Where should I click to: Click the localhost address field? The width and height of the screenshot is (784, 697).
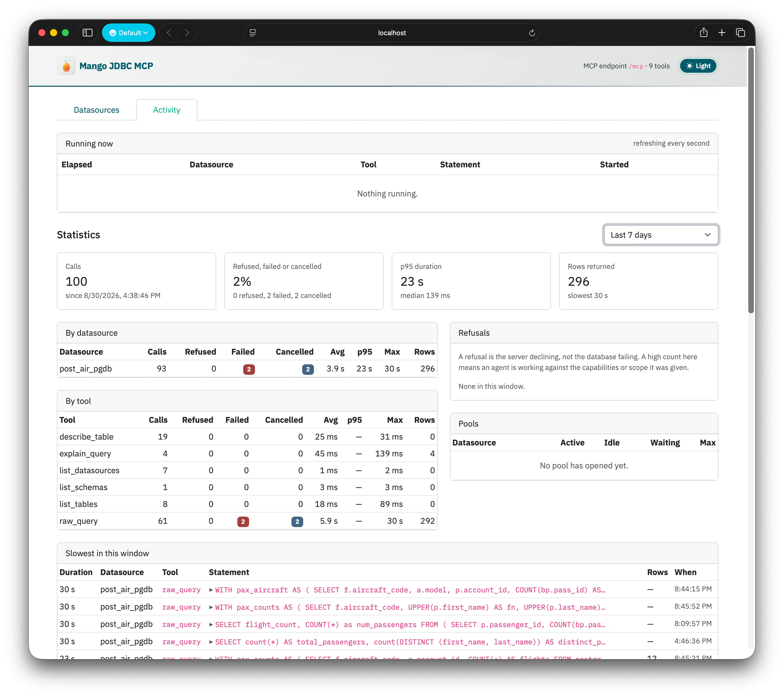coord(391,33)
